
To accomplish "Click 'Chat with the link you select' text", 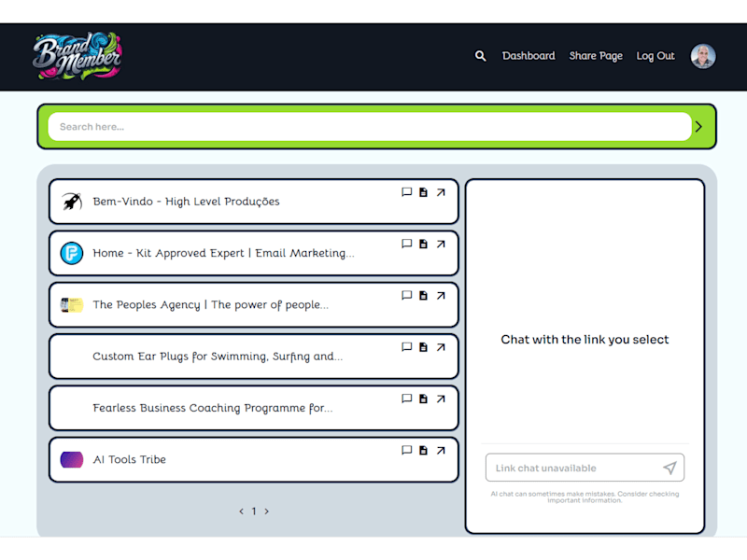I will (x=585, y=340).
